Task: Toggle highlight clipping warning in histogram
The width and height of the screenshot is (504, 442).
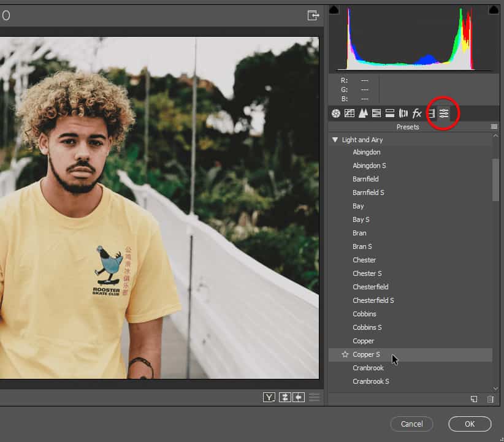Action: (x=493, y=10)
